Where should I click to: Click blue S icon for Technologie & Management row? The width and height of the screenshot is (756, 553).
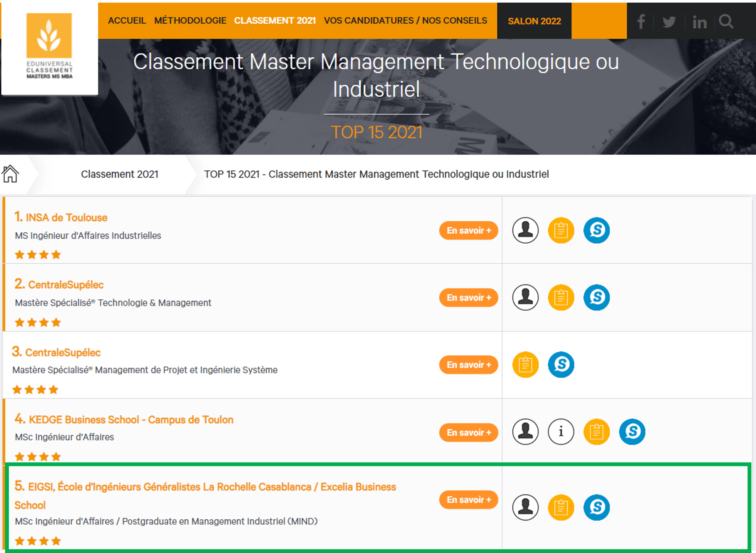tap(597, 298)
